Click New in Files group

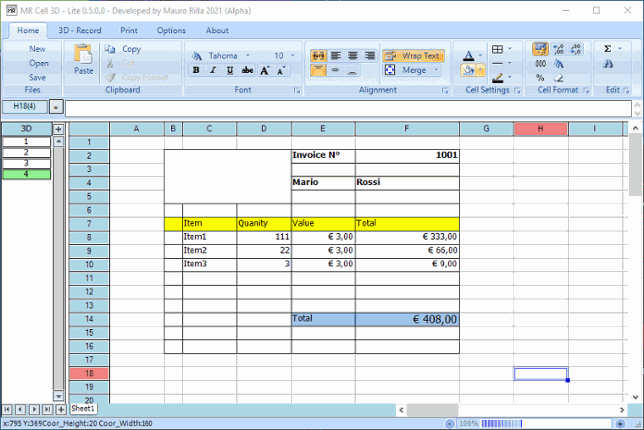37,49
